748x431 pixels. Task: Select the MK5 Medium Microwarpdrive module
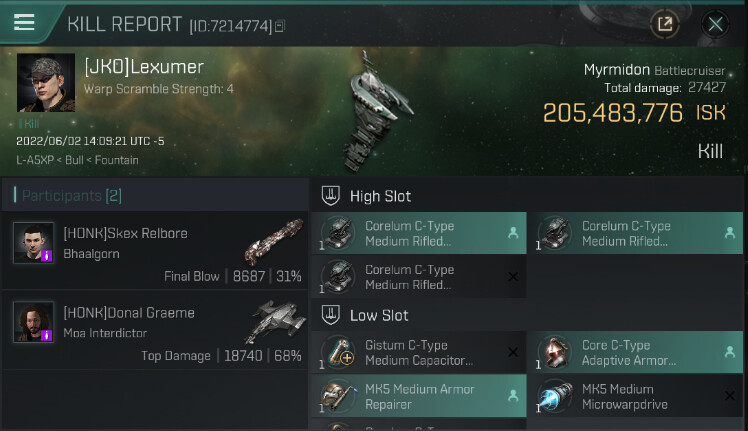pos(635,396)
